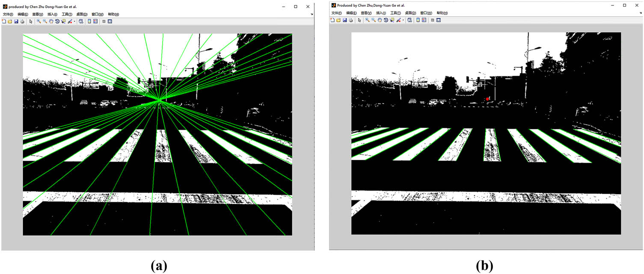
Task: Open the Brush tool dropdown arrow
Action: pos(74,21)
